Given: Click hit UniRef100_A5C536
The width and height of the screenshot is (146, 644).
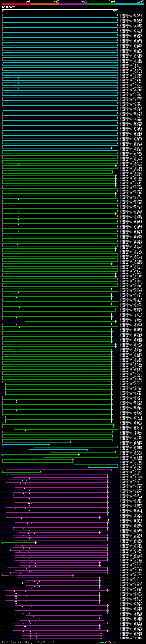Looking at the screenshot, I should click(131, 27).
